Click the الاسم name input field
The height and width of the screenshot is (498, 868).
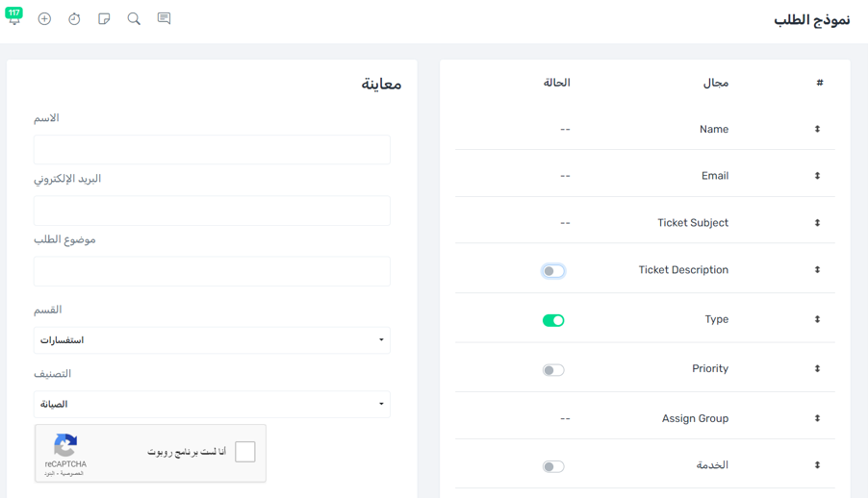[212, 150]
